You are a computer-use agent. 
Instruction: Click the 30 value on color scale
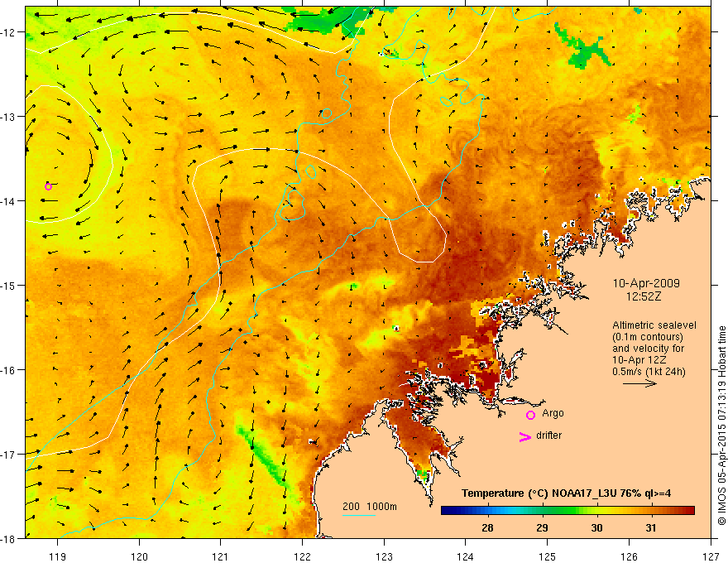click(596, 527)
